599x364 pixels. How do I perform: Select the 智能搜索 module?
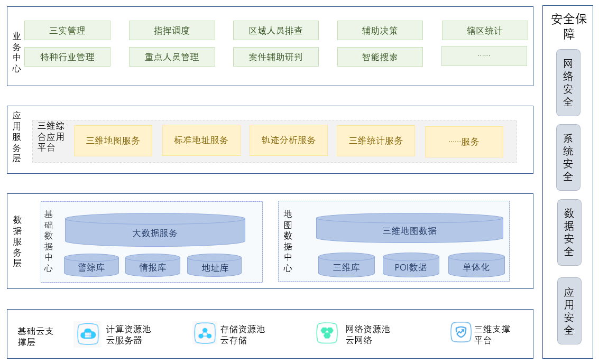click(x=380, y=57)
